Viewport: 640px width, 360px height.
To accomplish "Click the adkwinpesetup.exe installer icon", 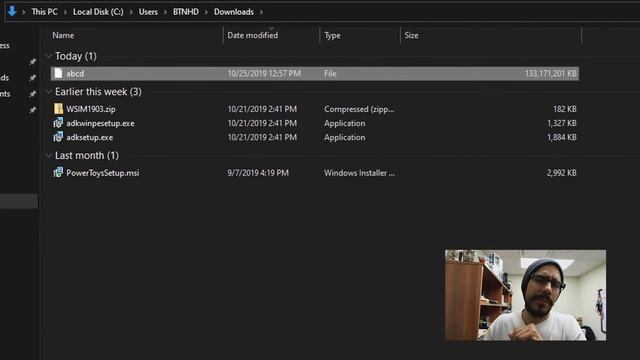I will 58,123.
